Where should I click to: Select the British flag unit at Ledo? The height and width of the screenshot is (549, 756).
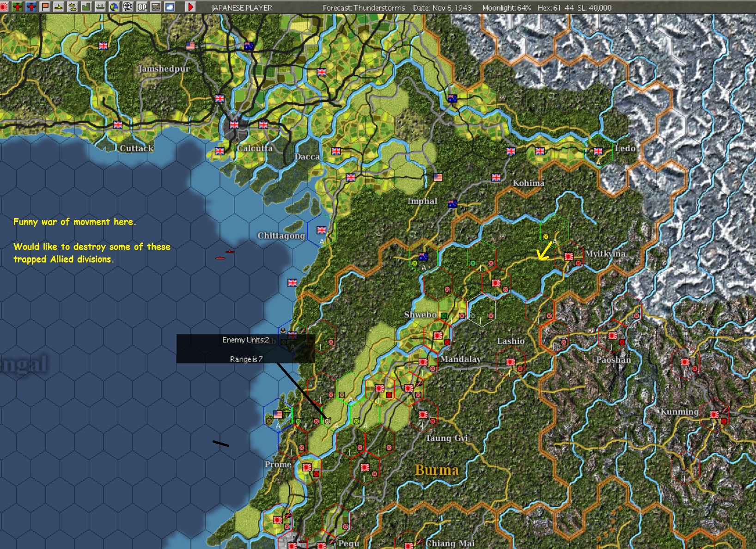(598, 151)
